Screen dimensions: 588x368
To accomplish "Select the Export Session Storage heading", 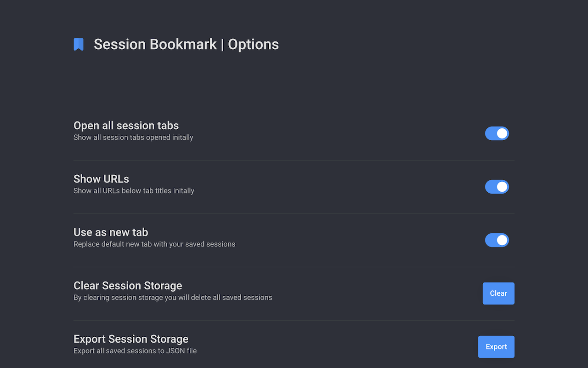I will pyautogui.click(x=131, y=339).
